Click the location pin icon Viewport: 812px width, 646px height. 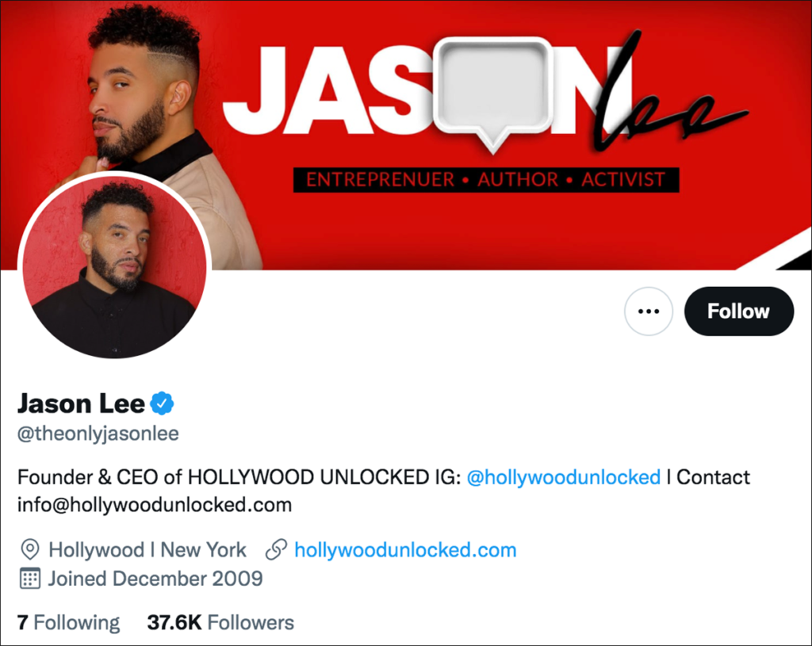pos(30,550)
